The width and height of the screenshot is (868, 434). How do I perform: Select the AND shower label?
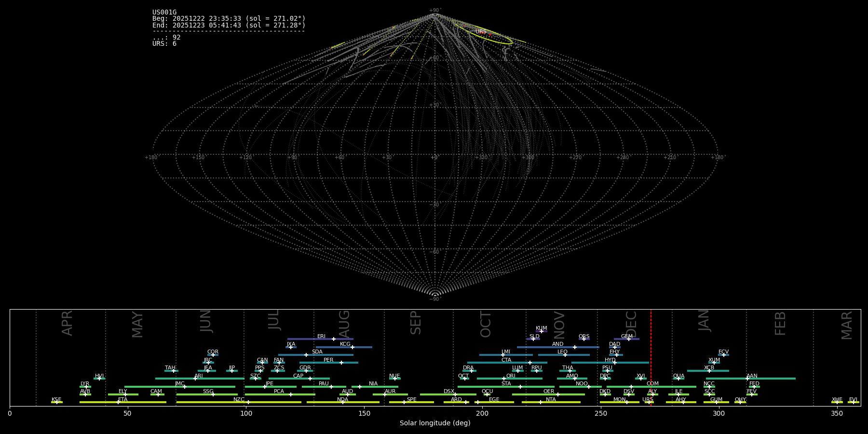tap(557, 344)
